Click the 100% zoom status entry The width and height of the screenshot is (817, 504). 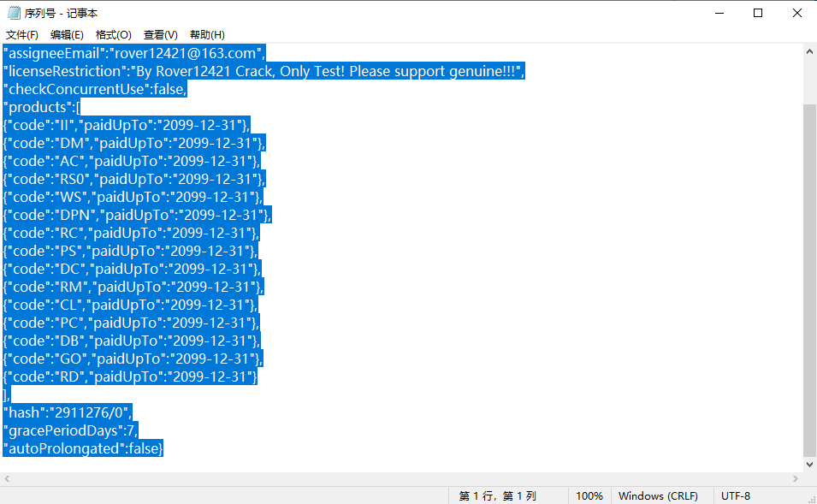589,495
